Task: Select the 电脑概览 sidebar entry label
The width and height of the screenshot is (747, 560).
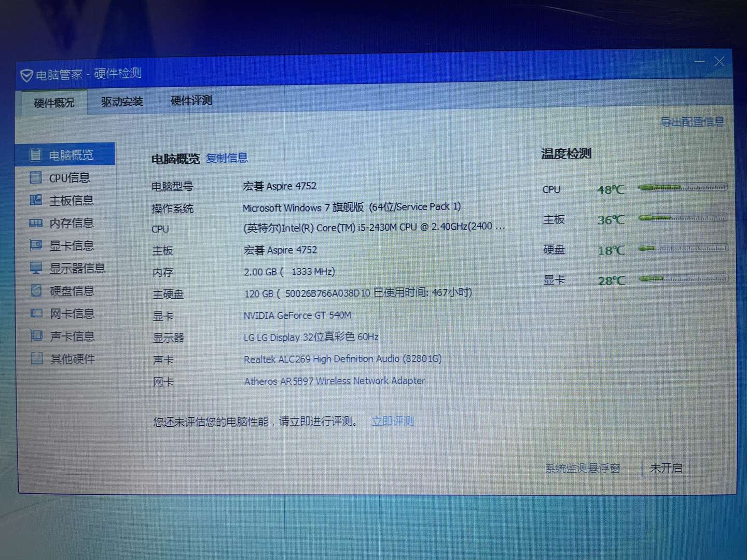Action: (71, 155)
